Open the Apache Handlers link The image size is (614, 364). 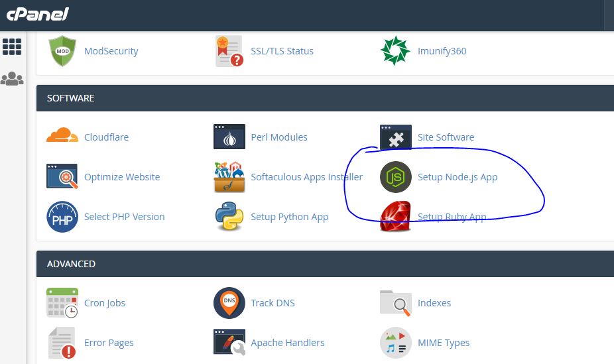[287, 343]
